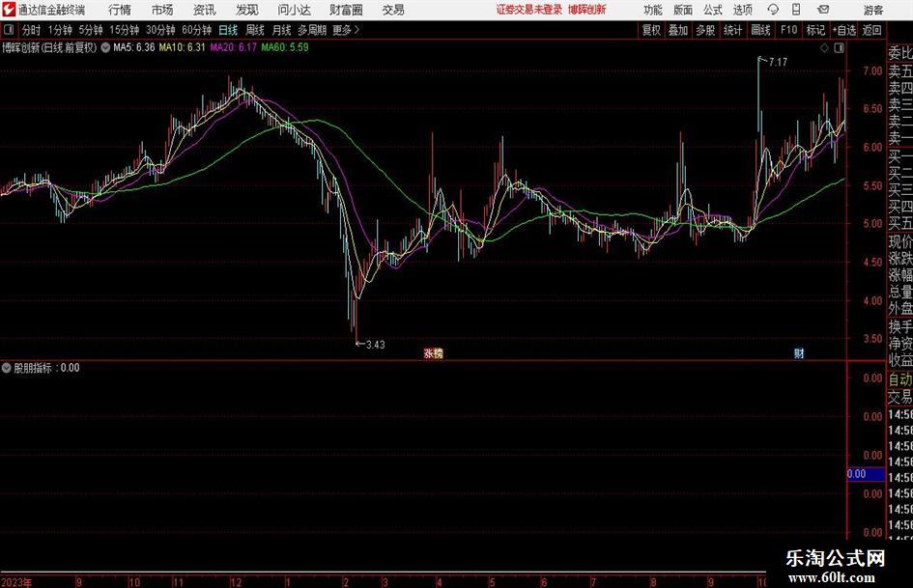Click the 标记 mark toolbar button

click(x=815, y=30)
